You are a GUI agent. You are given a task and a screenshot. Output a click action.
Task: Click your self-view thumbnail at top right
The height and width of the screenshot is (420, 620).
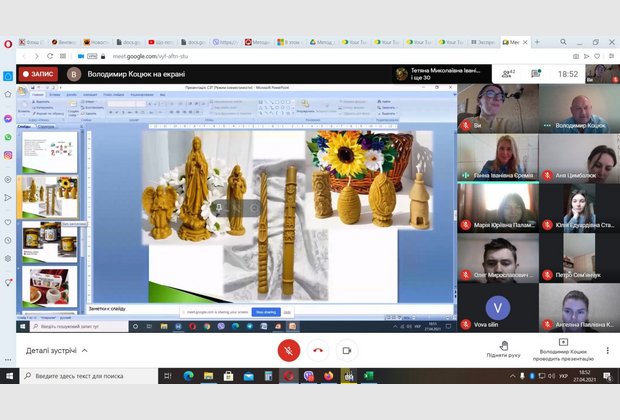pyautogui.click(x=603, y=74)
